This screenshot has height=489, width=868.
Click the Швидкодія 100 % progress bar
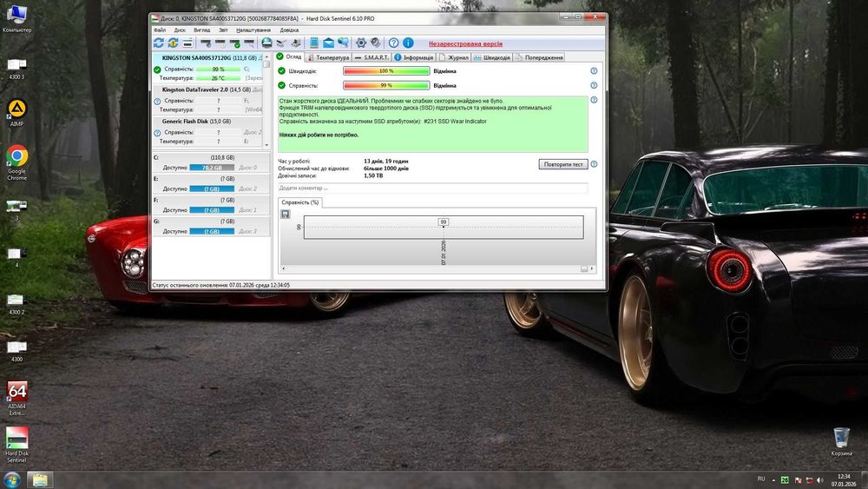(386, 71)
